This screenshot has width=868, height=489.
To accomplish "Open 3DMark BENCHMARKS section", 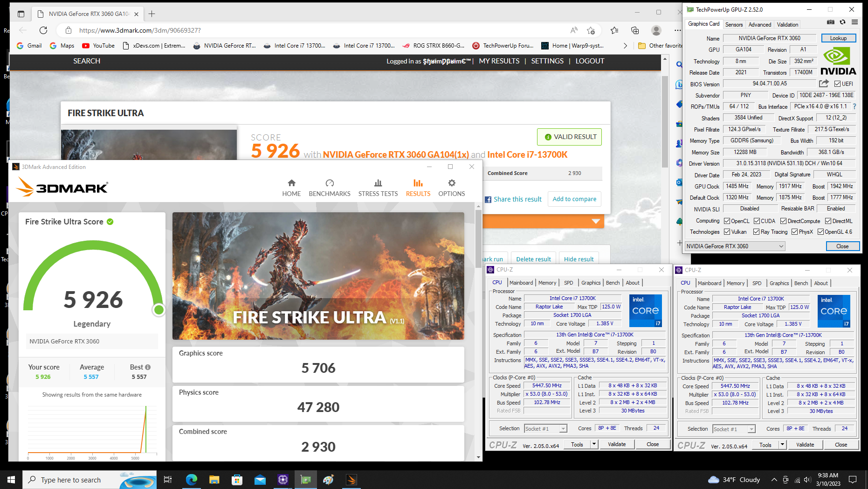I will 330,188.
